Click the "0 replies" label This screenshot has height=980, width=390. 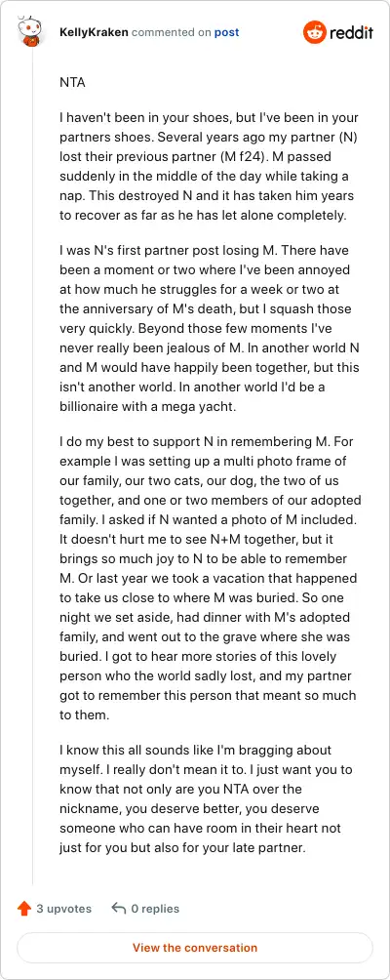pyautogui.click(x=155, y=909)
